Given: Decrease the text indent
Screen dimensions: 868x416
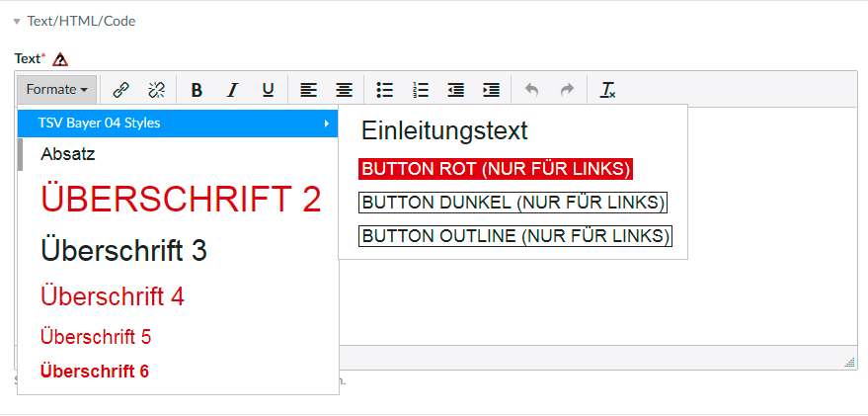Looking at the screenshot, I should pyautogui.click(x=455, y=90).
